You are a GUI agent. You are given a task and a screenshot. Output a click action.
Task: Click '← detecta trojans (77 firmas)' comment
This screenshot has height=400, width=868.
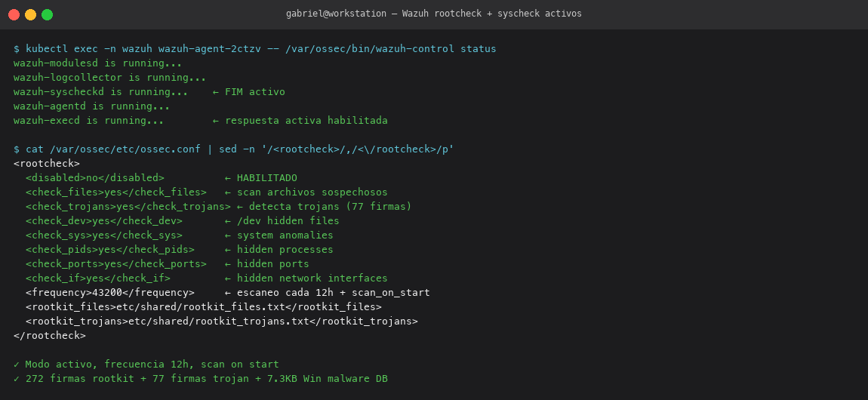click(x=325, y=207)
